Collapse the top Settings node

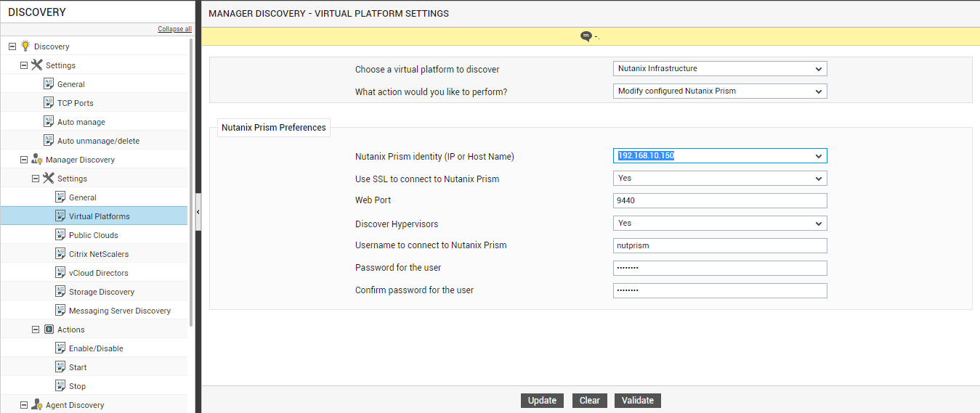(23, 65)
